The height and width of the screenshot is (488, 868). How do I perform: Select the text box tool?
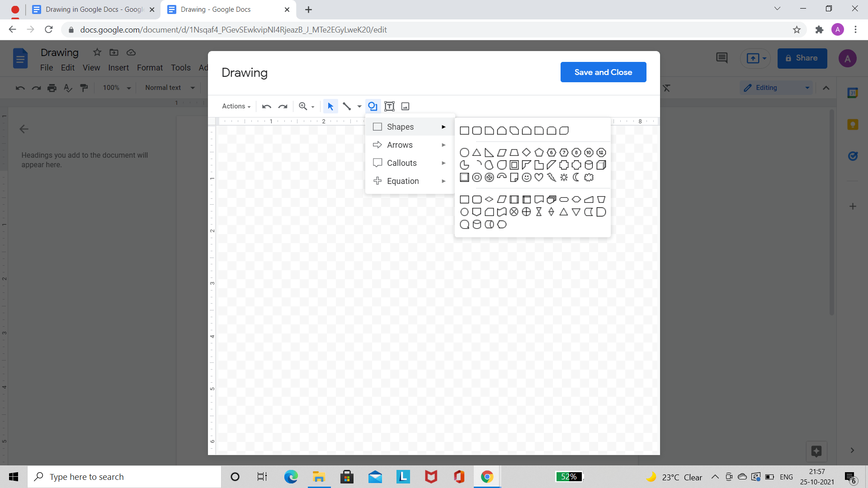[389, 106]
